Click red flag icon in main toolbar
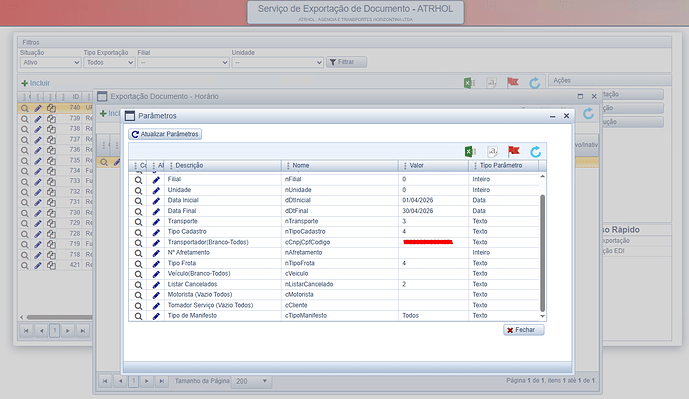This screenshot has width=689, height=399. point(512,82)
